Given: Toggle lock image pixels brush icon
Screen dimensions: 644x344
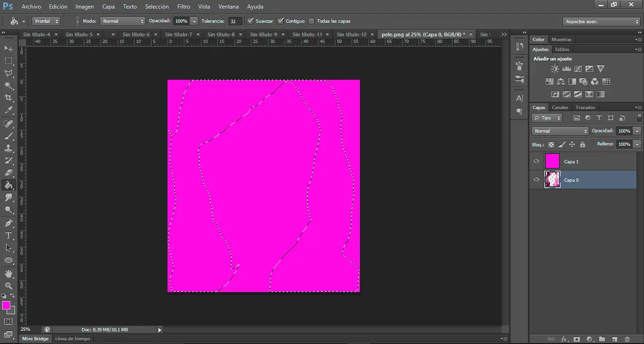Looking at the screenshot, I should [x=561, y=144].
